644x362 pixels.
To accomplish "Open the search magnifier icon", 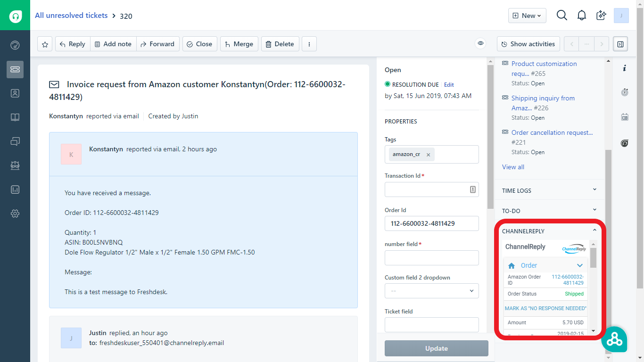I will point(562,16).
